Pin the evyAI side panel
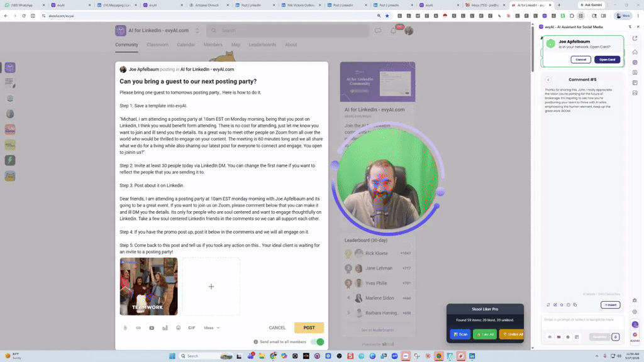Image resolution: width=644 pixels, height=362 pixels. pyautogui.click(x=630, y=26)
